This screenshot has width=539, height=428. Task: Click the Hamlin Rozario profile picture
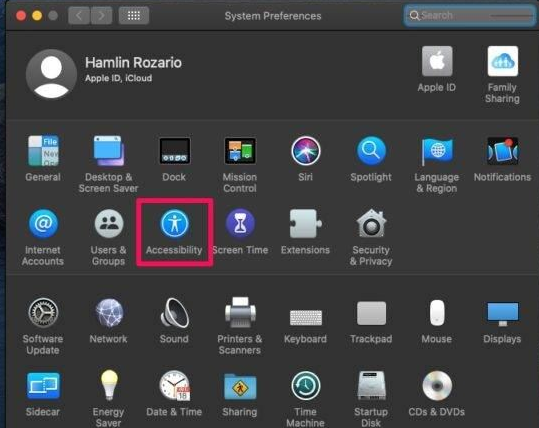click(x=51, y=74)
